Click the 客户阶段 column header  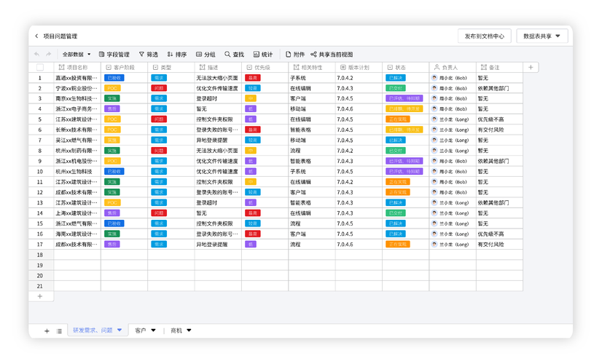124,67
